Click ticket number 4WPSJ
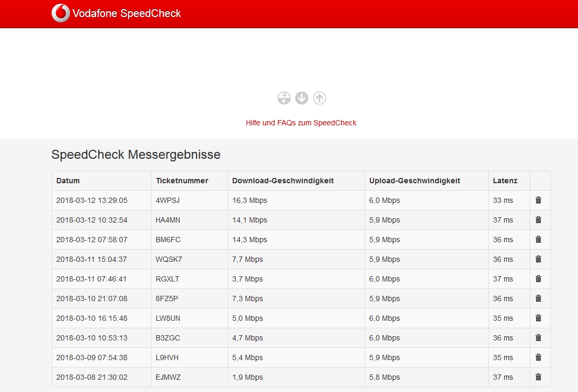Viewport: 578px width, 392px height. pyautogui.click(x=167, y=200)
